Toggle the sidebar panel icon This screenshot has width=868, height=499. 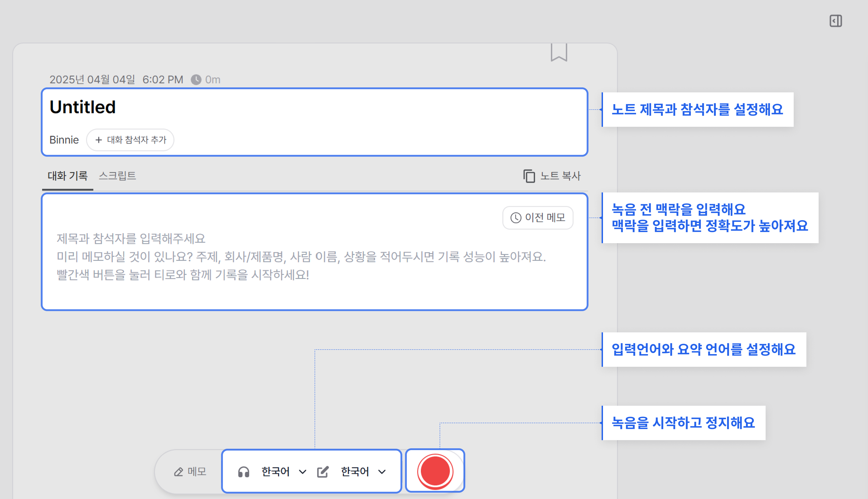[x=835, y=21]
